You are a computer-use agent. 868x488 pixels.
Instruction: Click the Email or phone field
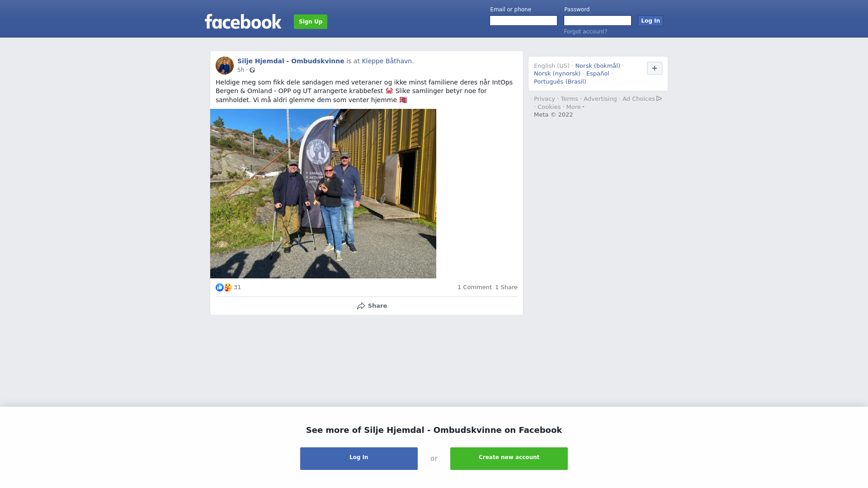pos(524,21)
